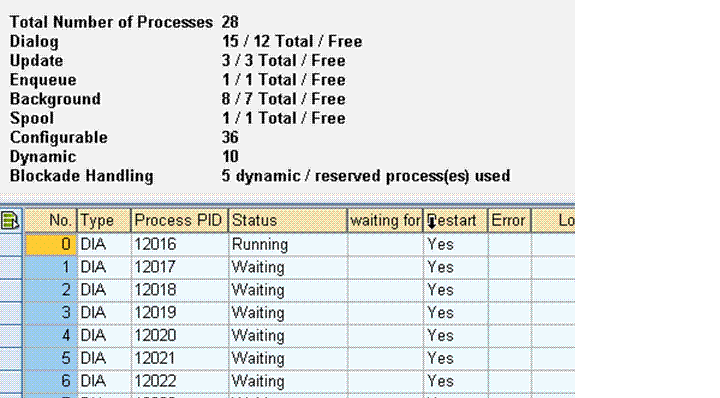Select the waiting for column header
This screenshot has height=398, width=720.
tap(385, 220)
